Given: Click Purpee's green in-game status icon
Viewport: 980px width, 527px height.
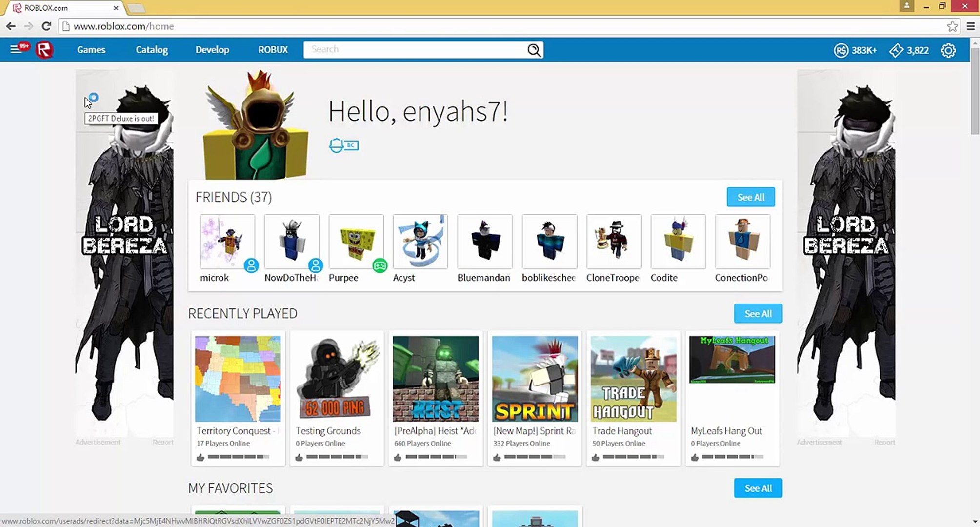Looking at the screenshot, I should click(x=380, y=266).
